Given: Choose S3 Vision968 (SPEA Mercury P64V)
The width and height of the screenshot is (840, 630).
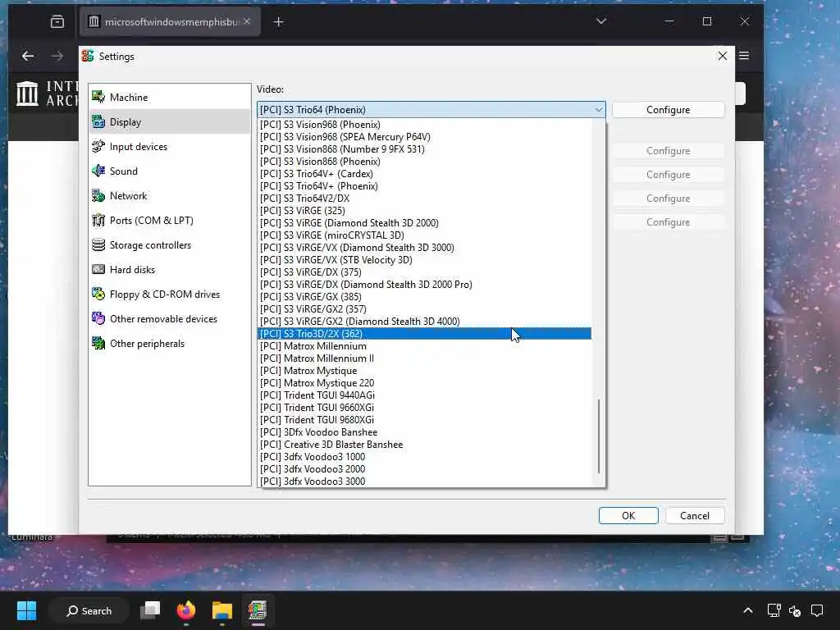Looking at the screenshot, I should [424, 137].
